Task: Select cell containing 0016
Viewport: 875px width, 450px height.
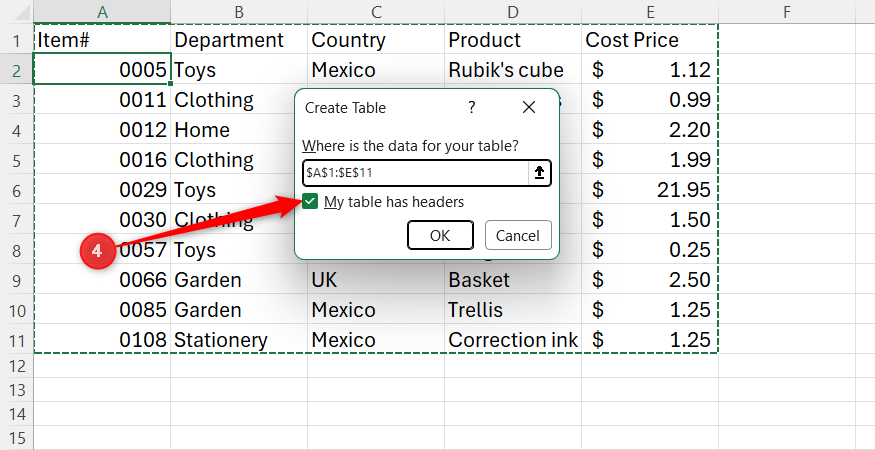Action: [x=102, y=160]
